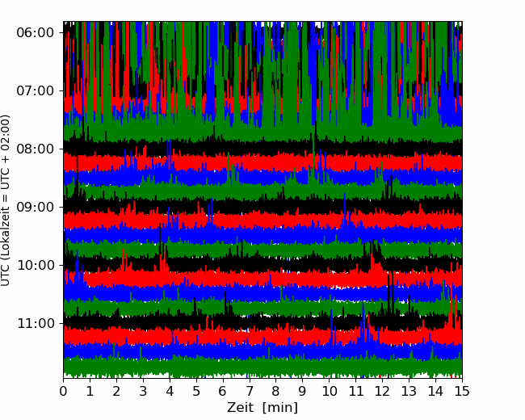Click the x-axis tick label 12
This screenshot has height=420, width=525.
point(382,391)
